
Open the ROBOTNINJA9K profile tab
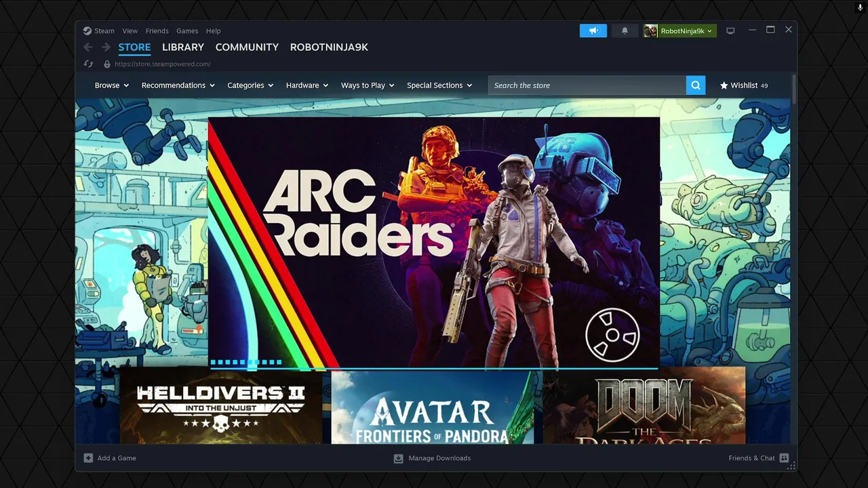[x=329, y=47]
